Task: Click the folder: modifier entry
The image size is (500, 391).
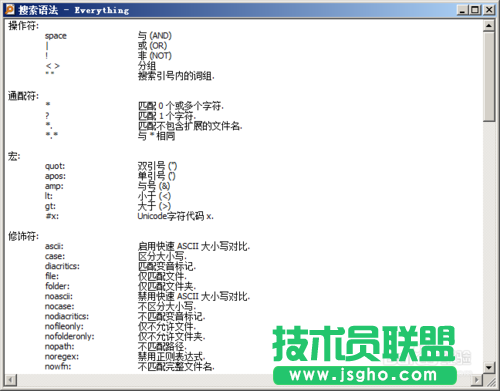Action: pyautogui.click(x=57, y=286)
